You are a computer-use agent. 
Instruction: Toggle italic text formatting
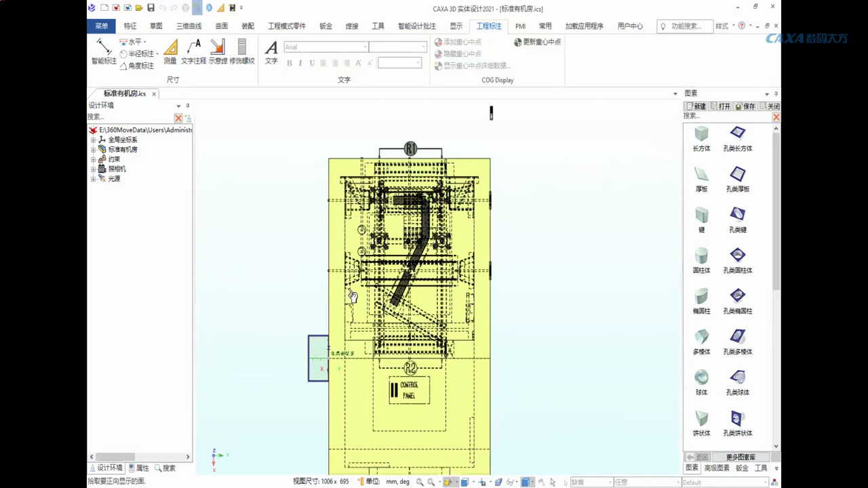click(x=299, y=62)
